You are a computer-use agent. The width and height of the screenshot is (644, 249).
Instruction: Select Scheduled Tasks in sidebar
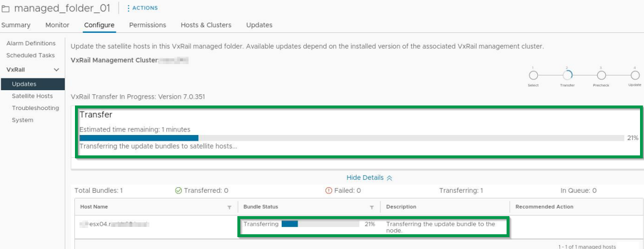[x=31, y=55]
